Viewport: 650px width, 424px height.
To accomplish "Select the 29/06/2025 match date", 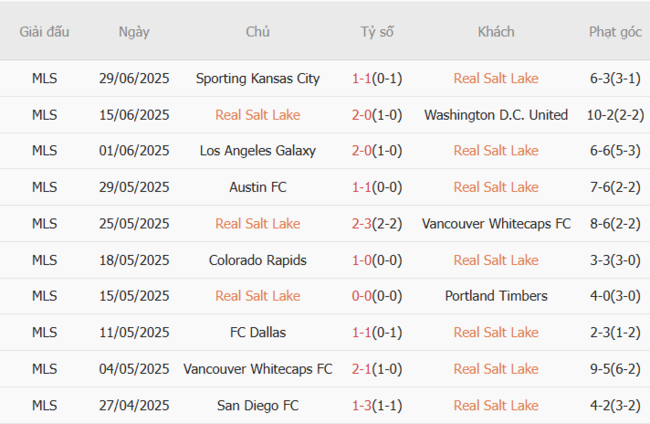I will (x=134, y=78).
